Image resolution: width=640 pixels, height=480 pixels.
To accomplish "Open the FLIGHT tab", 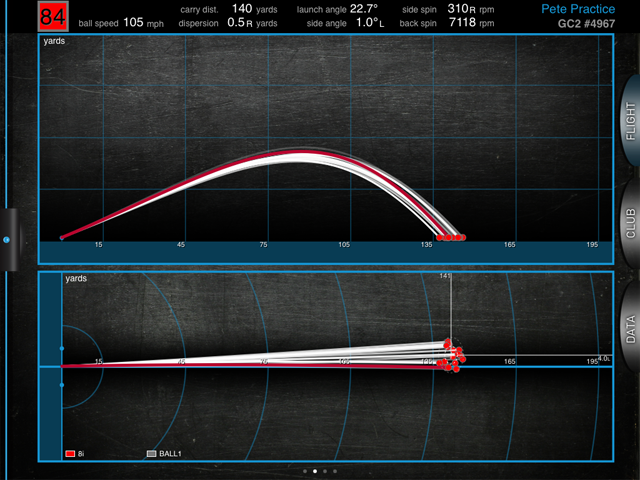I will point(630,123).
